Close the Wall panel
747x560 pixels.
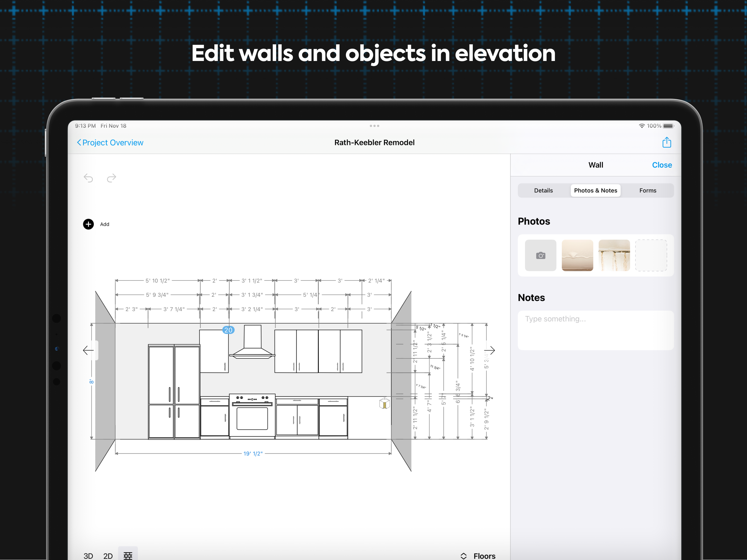click(x=662, y=165)
